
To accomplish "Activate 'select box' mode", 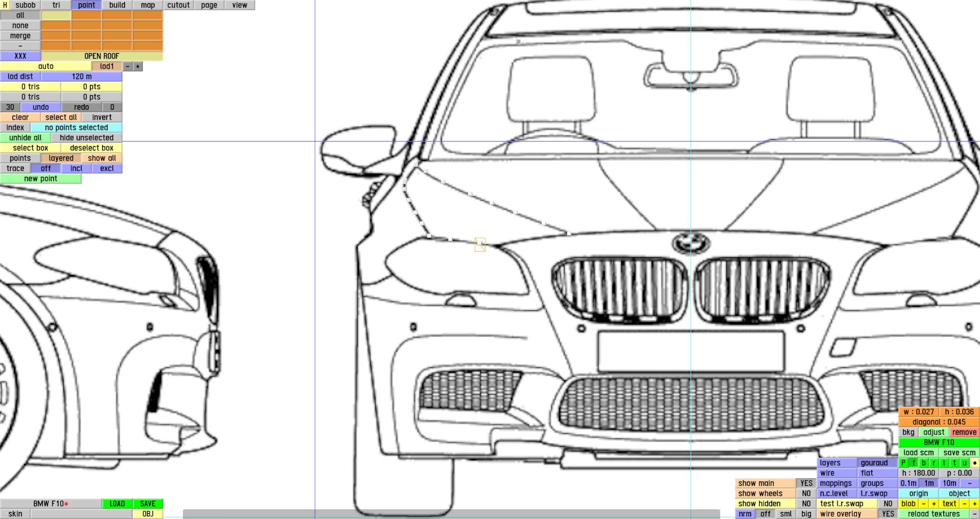I will pyautogui.click(x=31, y=148).
